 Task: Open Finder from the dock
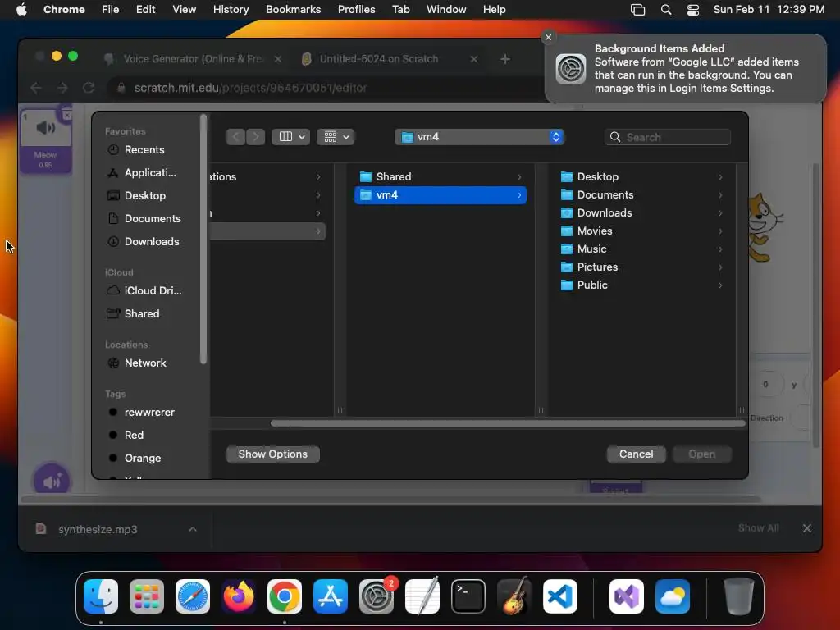click(101, 596)
